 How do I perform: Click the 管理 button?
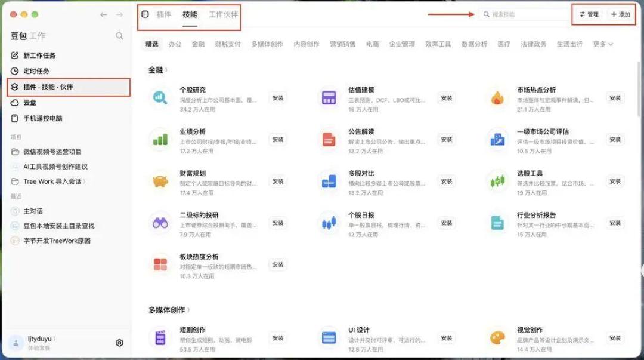click(x=589, y=14)
